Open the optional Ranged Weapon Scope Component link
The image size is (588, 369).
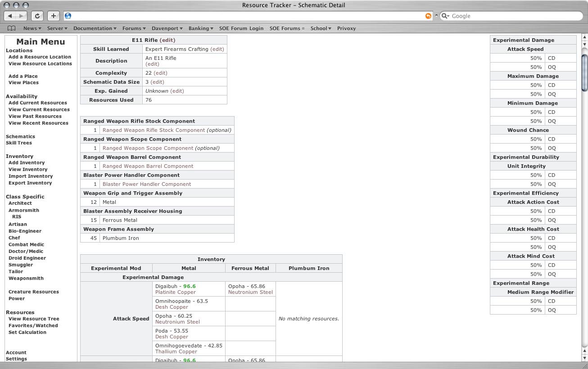click(x=148, y=148)
